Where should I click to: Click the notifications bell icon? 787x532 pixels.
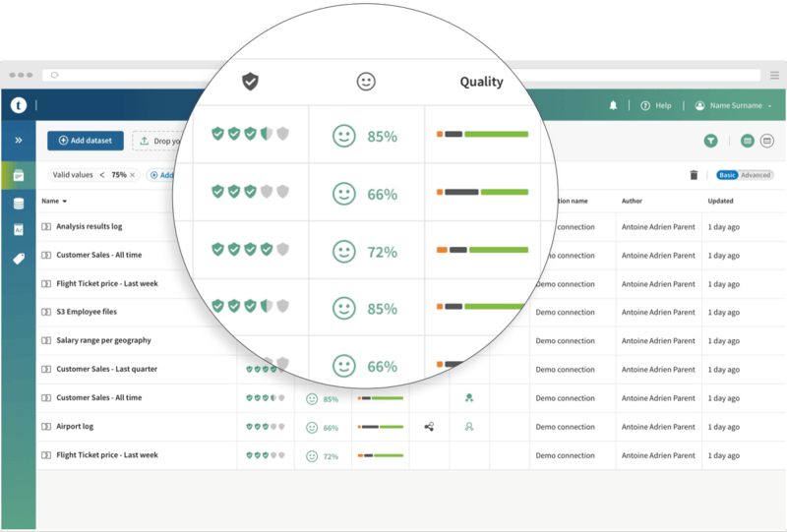pyautogui.click(x=614, y=105)
